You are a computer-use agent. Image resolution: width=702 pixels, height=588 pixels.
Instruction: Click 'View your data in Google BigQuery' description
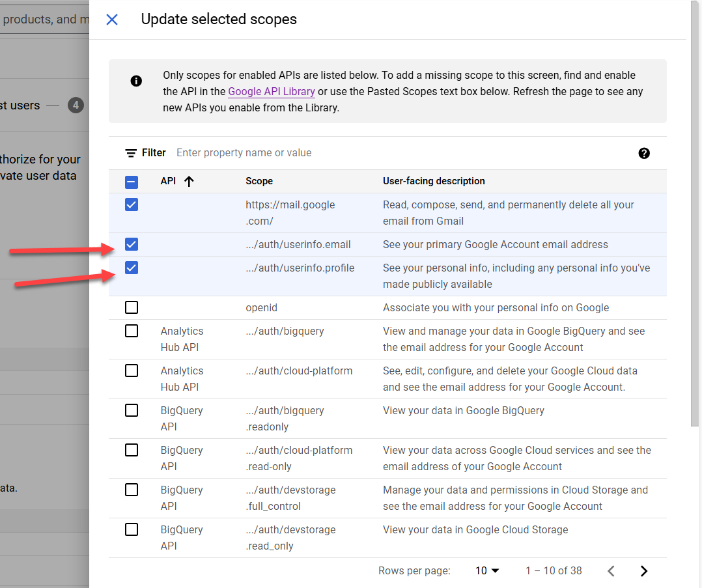(x=464, y=411)
